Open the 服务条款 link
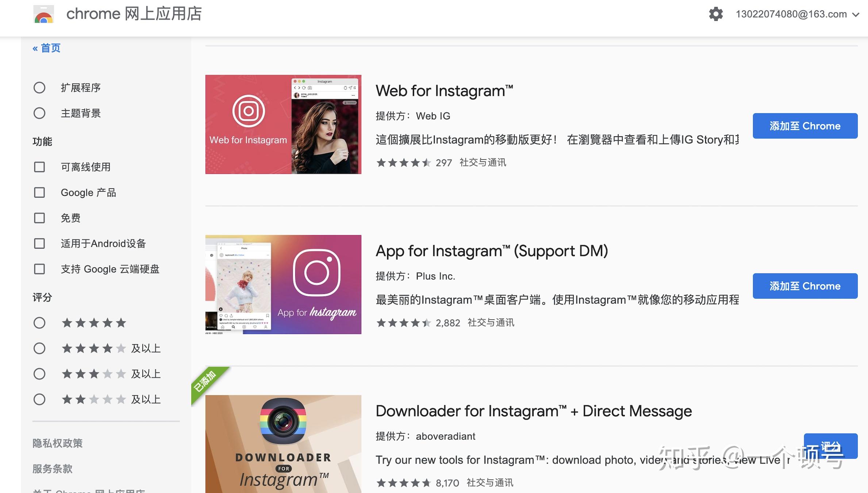 point(53,469)
